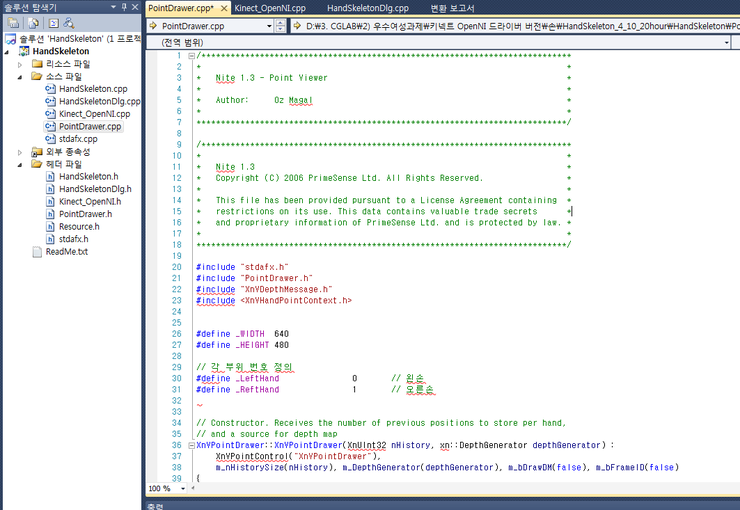
Task: Open the PointDrawer.cpp navigation dropdown
Action: pos(269,26)
